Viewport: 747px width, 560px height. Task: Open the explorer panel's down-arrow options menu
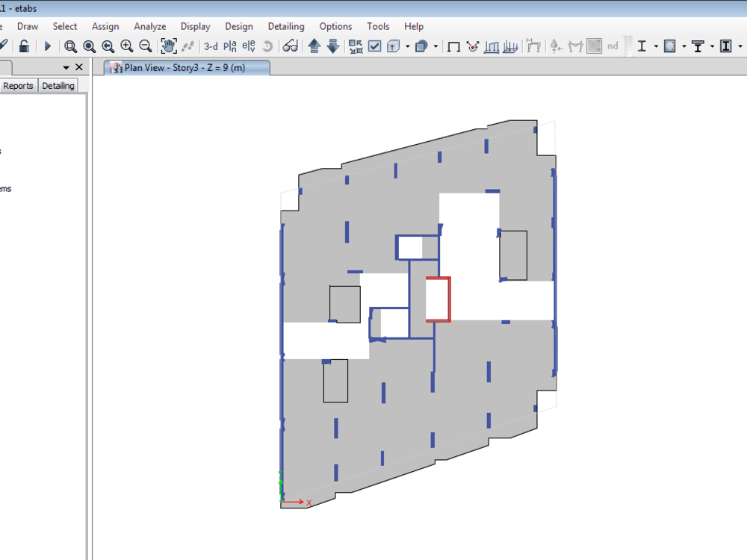[x=66, y=68]
